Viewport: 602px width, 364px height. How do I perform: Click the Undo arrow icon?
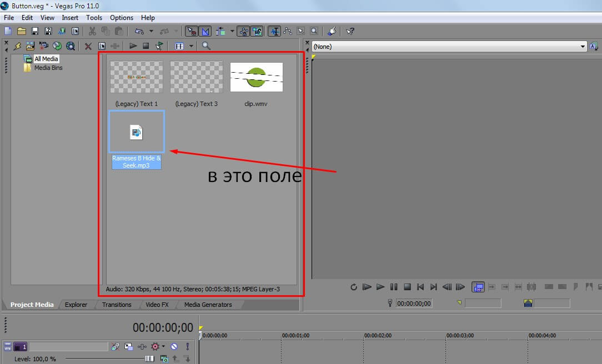[139, 31]
